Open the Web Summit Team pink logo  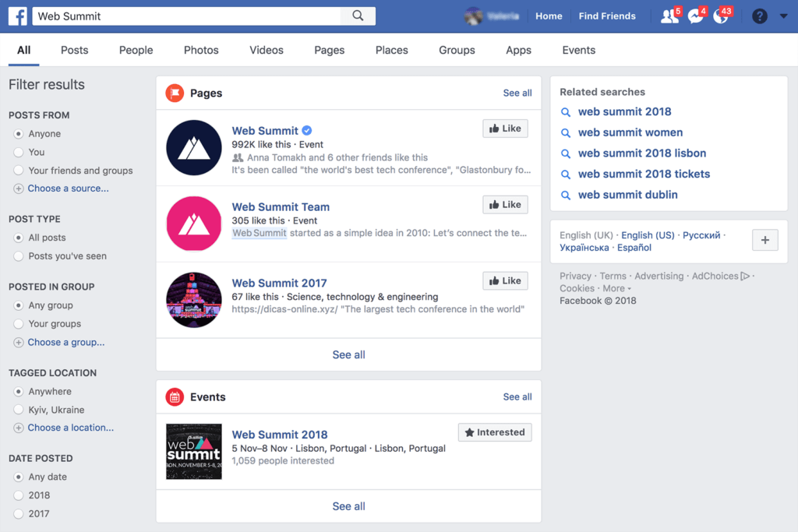point(194,224)
